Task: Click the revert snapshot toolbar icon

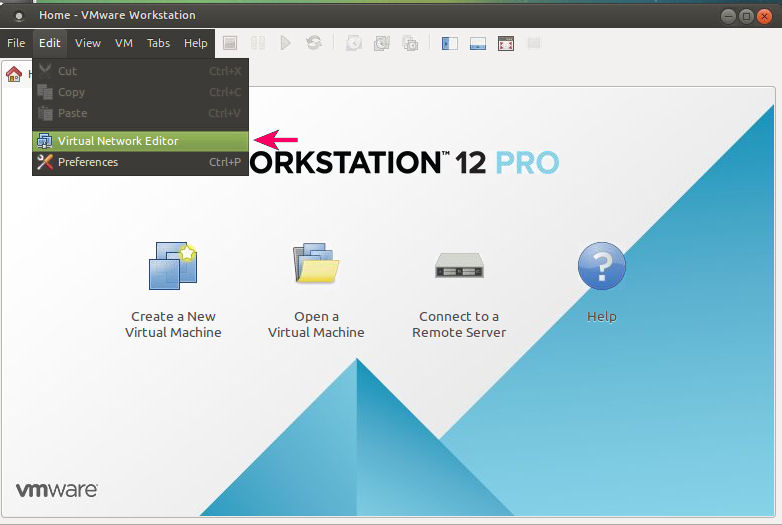Action: [x=382, y=43]
